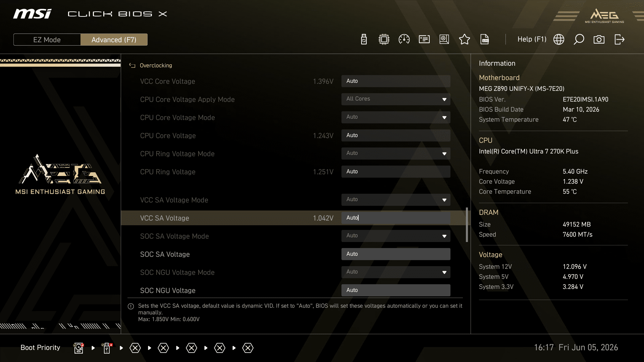
Task: Click the Core Temperature value 55 °C
Action: (570, 192)
